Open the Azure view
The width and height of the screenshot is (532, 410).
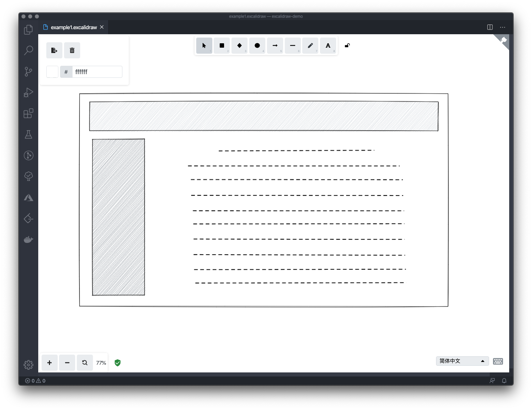point(29,198)
